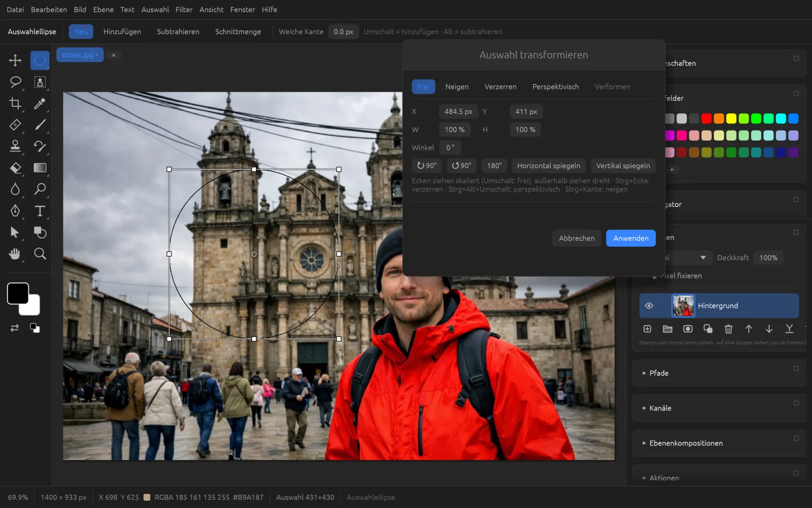Swap foreground and background colors
Viewport: 812px width, 508px height.
pos(15,328)
